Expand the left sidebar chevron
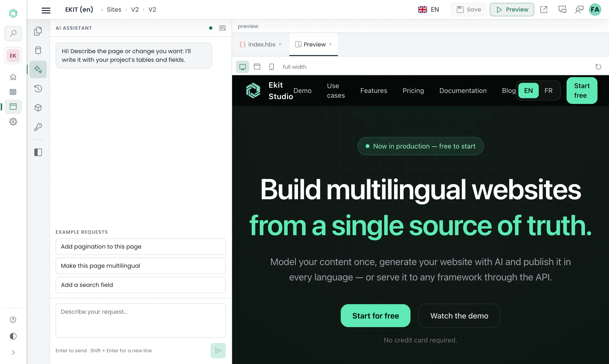 pos(13,353)
